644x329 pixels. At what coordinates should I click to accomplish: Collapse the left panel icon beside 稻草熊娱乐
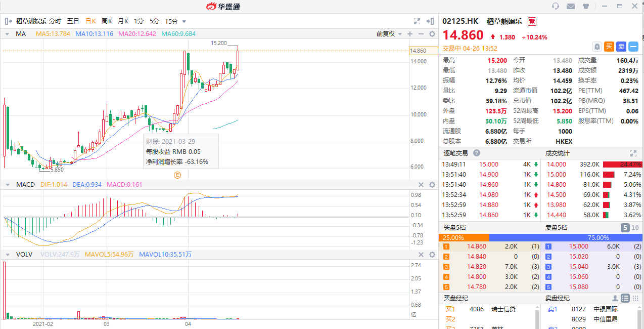(x=9, y=21)
